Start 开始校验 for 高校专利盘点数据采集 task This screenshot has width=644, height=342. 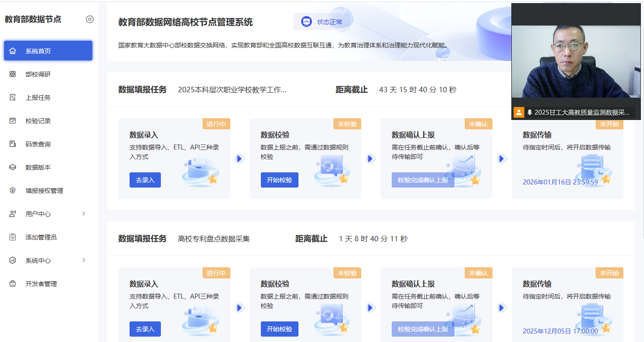click(279, 329)
